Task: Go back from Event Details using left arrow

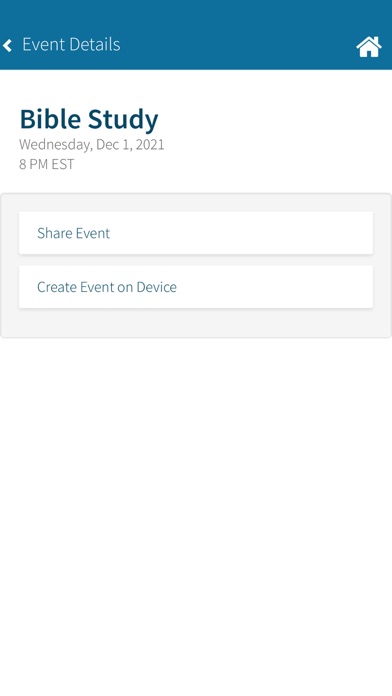Action: (x=7, y=45)
